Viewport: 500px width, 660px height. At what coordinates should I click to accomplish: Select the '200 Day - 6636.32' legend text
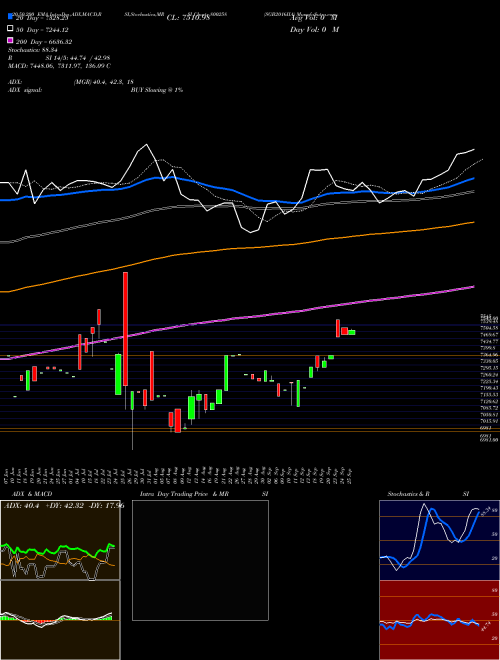click(x=44, y=42)
